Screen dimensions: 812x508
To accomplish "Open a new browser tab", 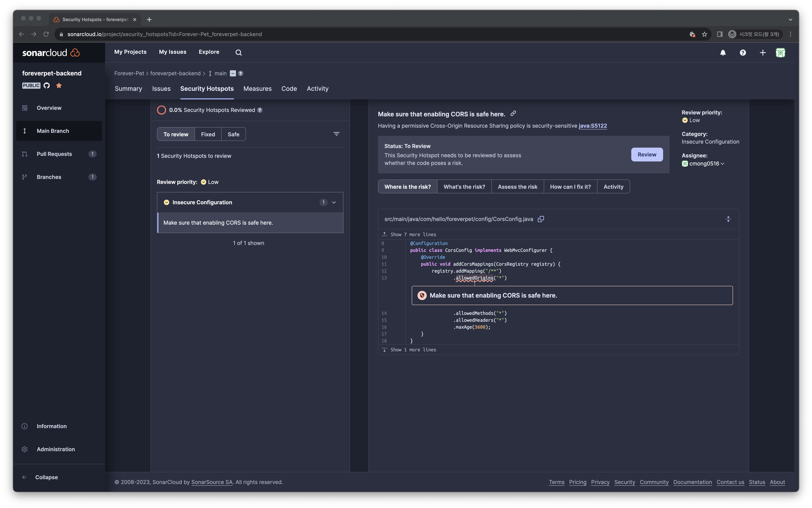I will [149, 20].
